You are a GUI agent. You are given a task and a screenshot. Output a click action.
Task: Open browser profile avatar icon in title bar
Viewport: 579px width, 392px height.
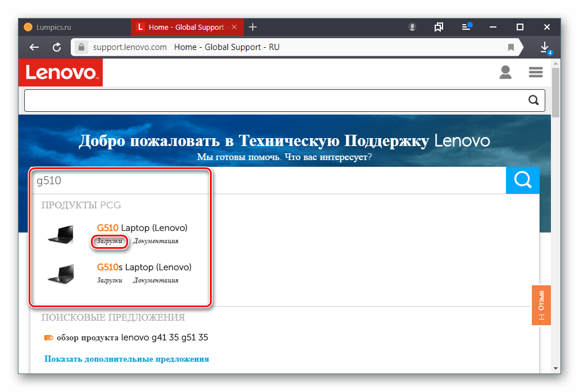click(x=412, y=27)
